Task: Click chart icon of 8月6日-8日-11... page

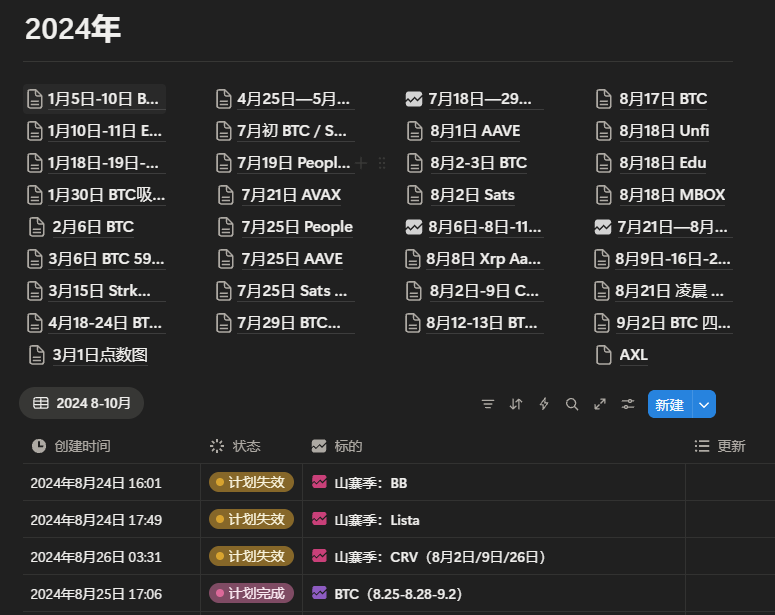Action: 414,227
